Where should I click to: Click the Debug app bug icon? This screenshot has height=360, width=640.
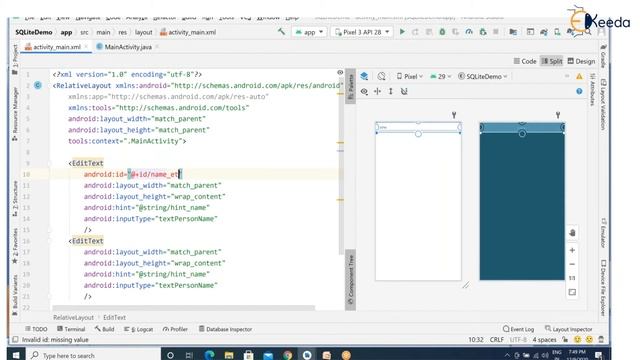[x=442, y=31]
